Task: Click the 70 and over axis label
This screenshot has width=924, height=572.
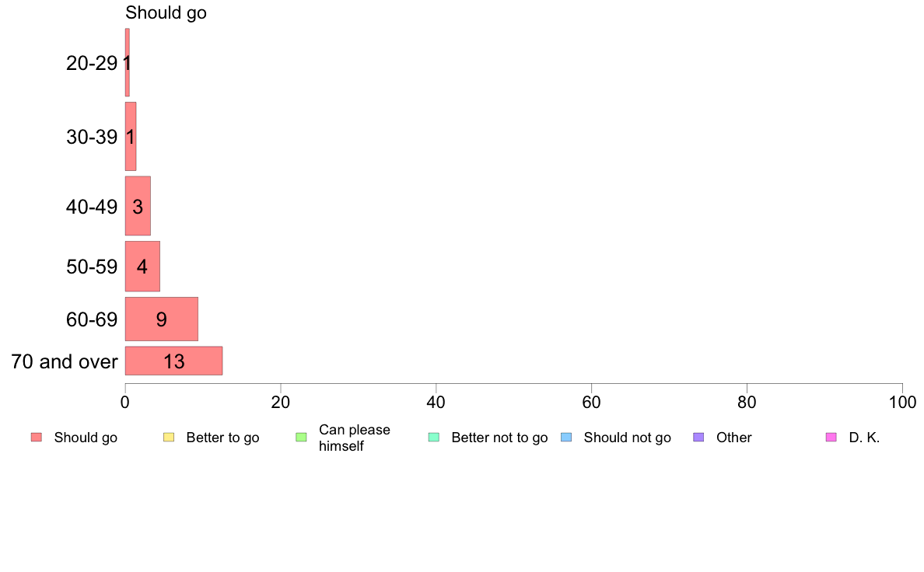Action: (65, 361)
